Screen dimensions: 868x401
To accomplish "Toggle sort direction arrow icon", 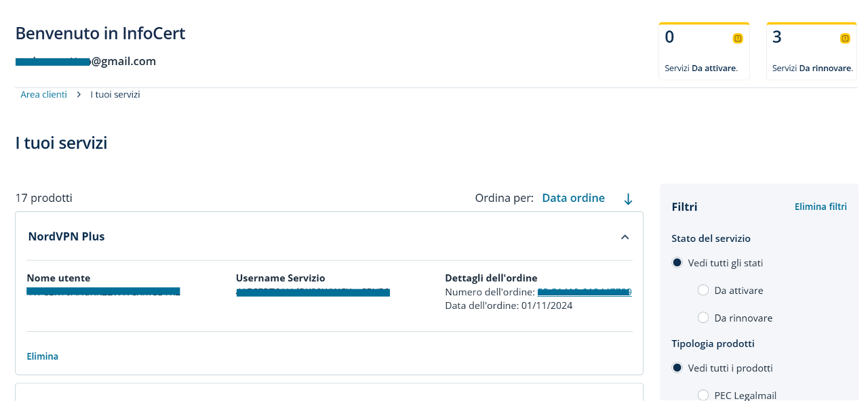I will [628, 198].
